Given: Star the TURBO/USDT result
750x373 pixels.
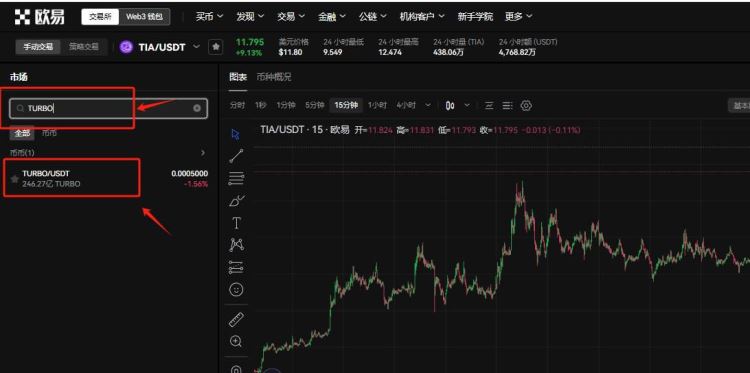Looking at the screenshot, I should pos(14,179).
